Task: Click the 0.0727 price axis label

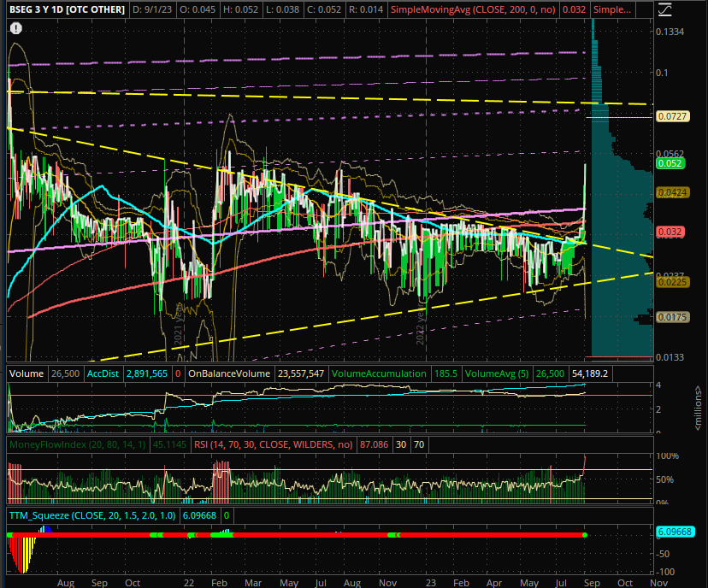Action: point(672,116)
